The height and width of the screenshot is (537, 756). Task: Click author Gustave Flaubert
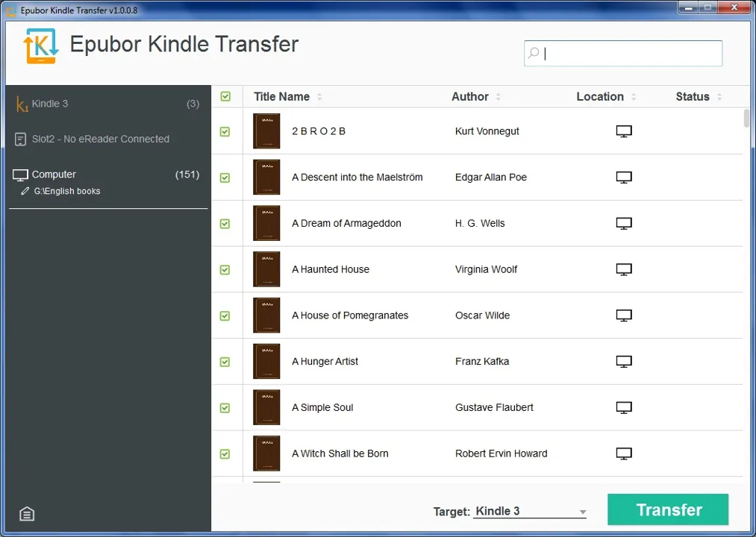[494, 407]
